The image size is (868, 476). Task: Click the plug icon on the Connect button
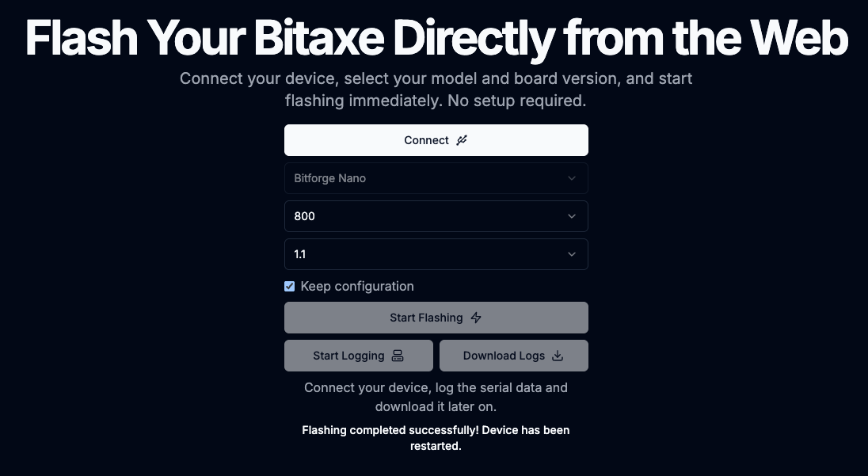462,140
